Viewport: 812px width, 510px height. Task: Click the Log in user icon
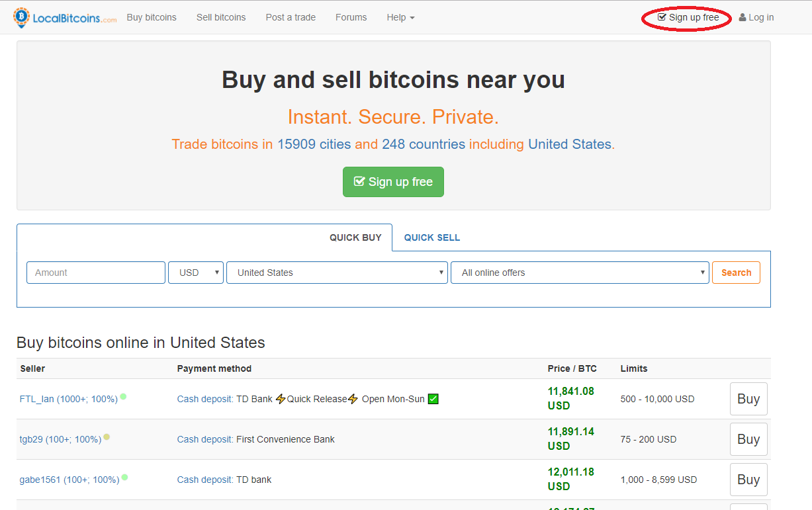(743, 18)
